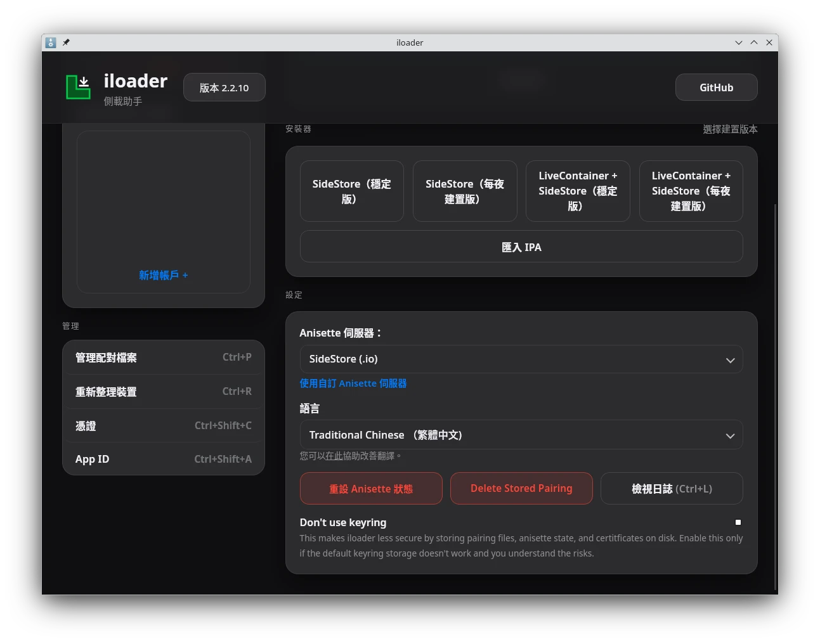Toggle the pin window icon in title bar

tap(66, 42)
